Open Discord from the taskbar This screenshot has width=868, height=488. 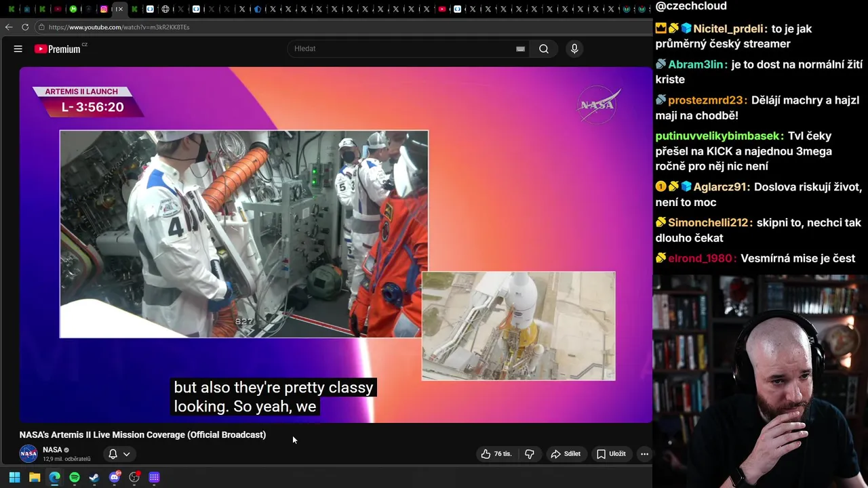[115, 477]
